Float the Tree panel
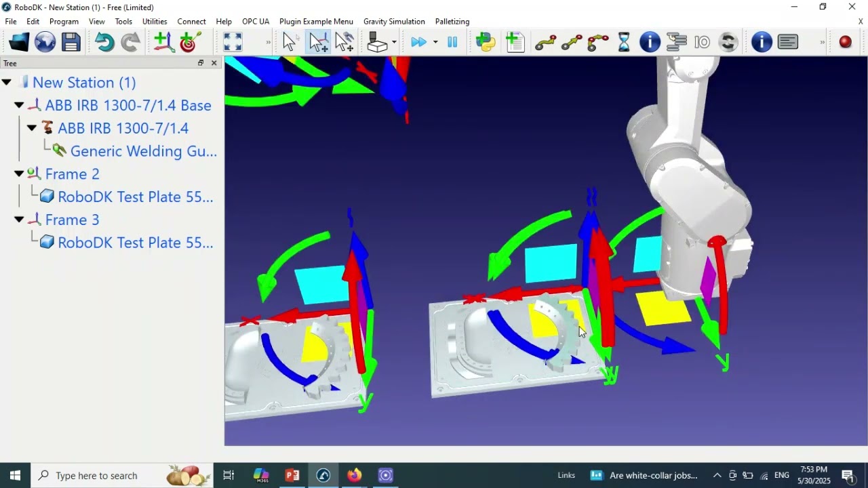This screenshot has height=488, width=868. coord(201,63)
